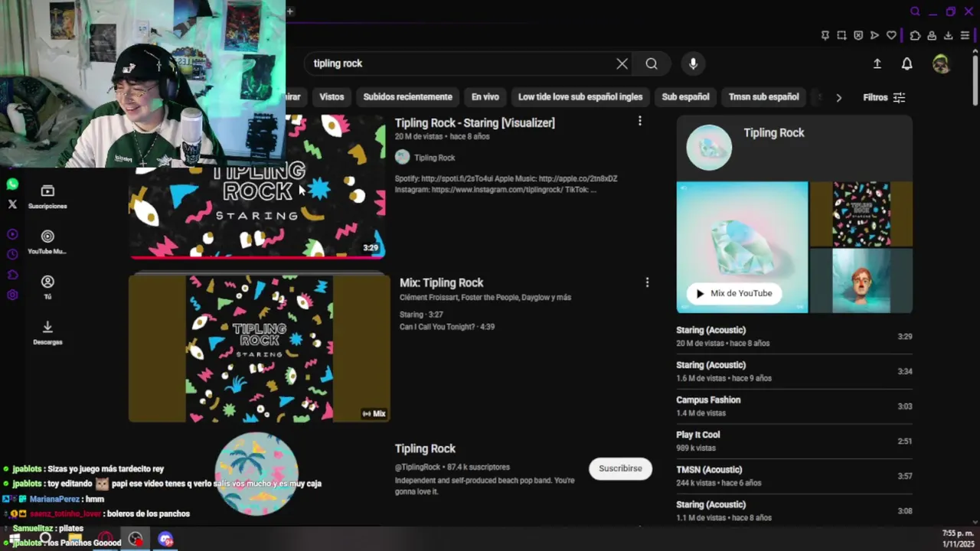Image resolution: width=980 pixels, height=551 pixels.
Task: Open more options for Staring Visualizer video
Action: tap(640, 121)
